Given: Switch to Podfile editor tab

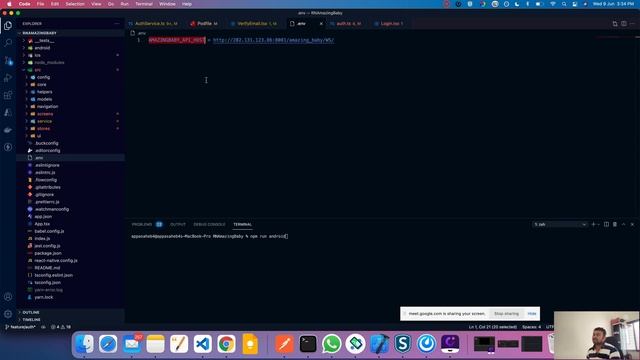Looking at the screenshot, I should 204,24.
